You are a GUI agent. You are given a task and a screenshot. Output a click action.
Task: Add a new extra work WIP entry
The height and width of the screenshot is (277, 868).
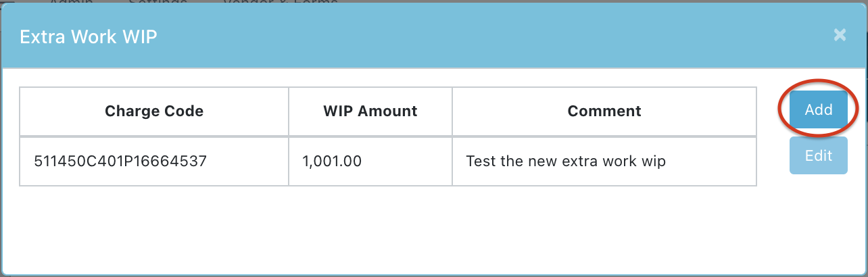click(818, 109)
